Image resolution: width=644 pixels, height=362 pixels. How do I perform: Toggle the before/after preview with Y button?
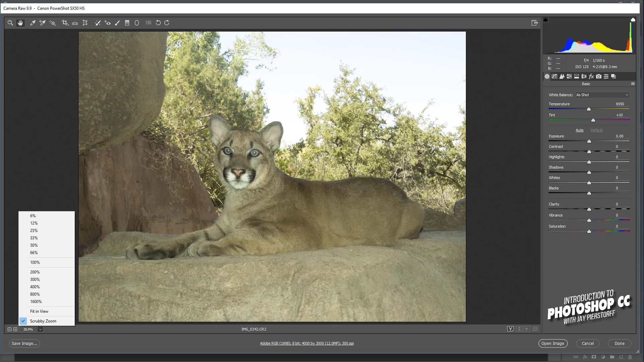coord(510,329)
